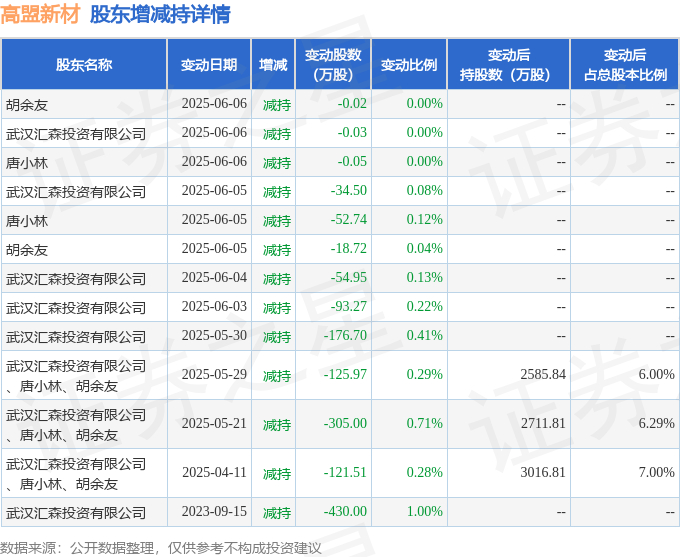Select the 3016.81 holdings cell
This screenshot has height=557, width=680.
pos(543,472)
